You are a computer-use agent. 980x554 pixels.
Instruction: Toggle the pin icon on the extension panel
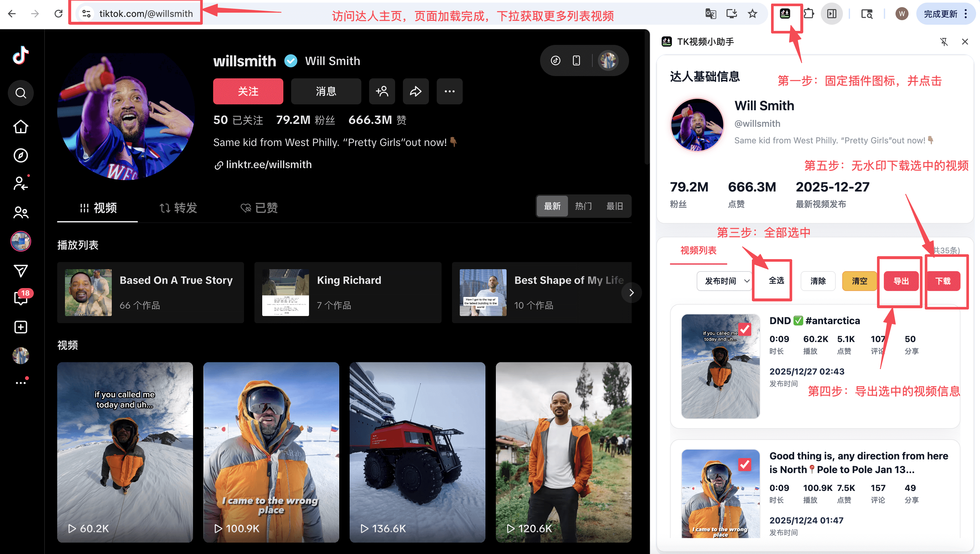[x=945, y=42]
